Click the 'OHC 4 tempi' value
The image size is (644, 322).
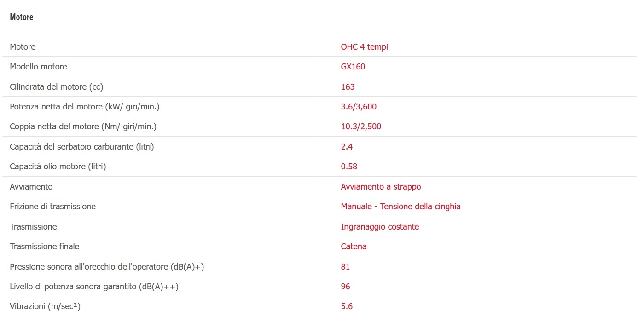coord(364,47)
